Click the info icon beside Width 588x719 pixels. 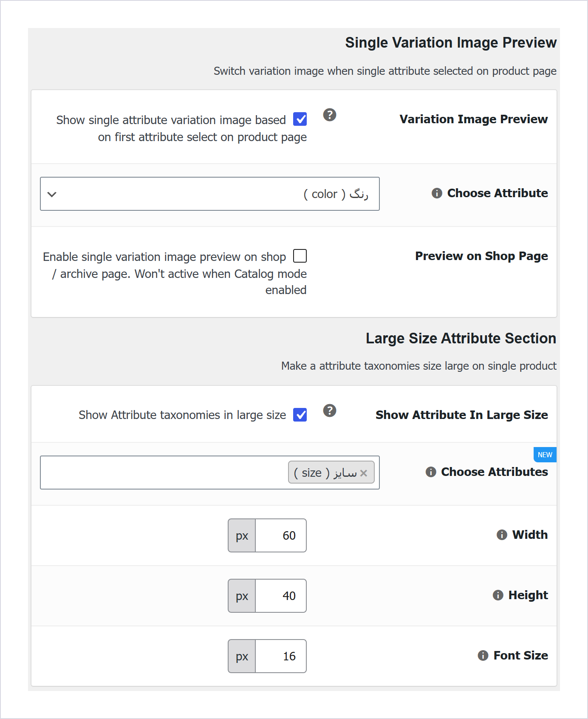click(502, 535)
